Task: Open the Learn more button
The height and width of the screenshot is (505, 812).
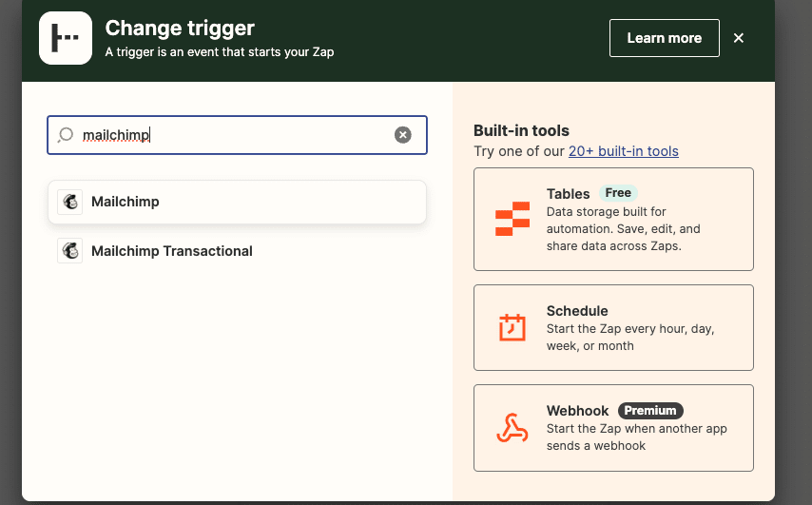Action: tap(665, 38)
